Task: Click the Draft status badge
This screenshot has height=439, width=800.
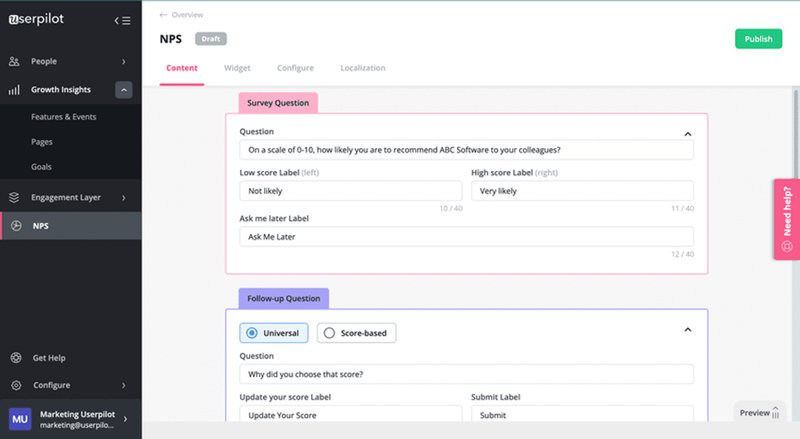Action: (211, 39)
